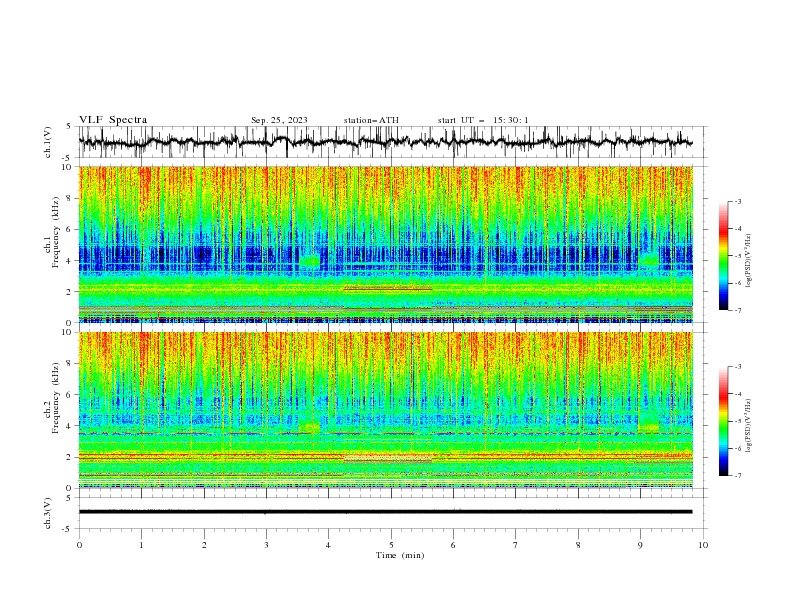The image size is (792, 612).
Task: Click the time axis tick label '0'
Action: click(x=79, y=545)
